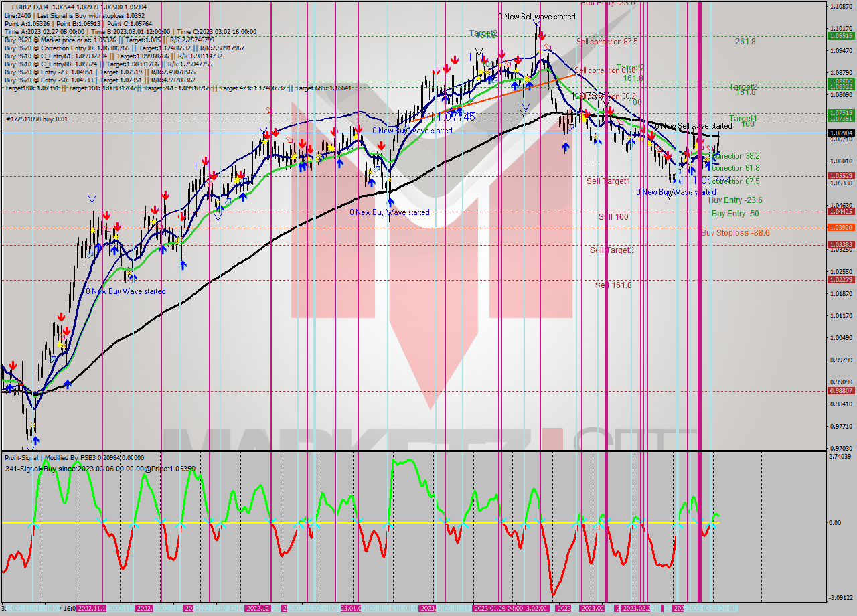Screen dimensions: 857x616
Task: Click the 'Sell correction 87.5' level label
Action: 607,42
